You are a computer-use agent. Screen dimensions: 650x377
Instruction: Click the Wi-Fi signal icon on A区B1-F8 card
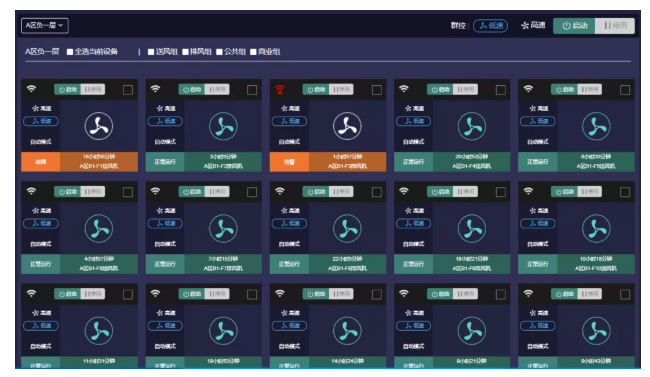point(280,191)
